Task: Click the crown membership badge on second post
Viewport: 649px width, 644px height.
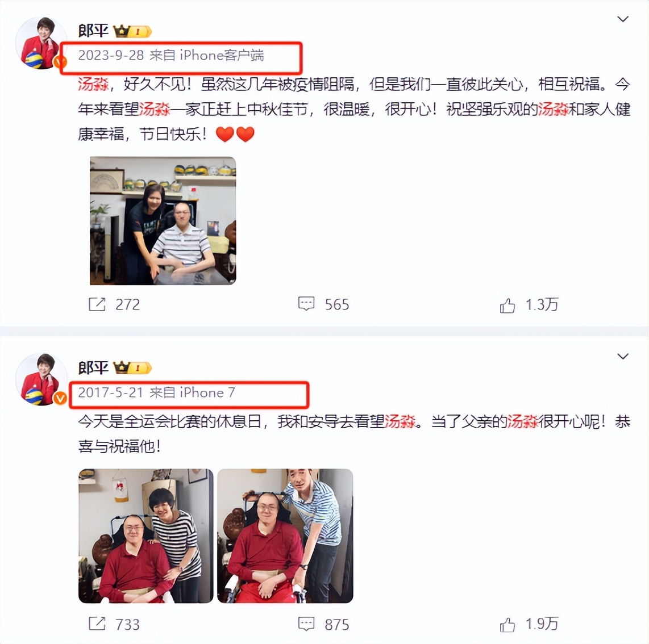Action: pyautogui.click(x=132, y=367)
